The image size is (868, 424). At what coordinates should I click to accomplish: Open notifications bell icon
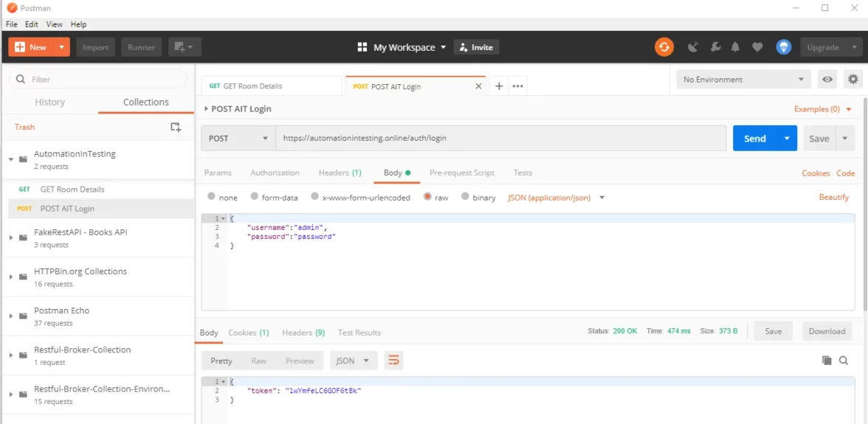(735, 47)
